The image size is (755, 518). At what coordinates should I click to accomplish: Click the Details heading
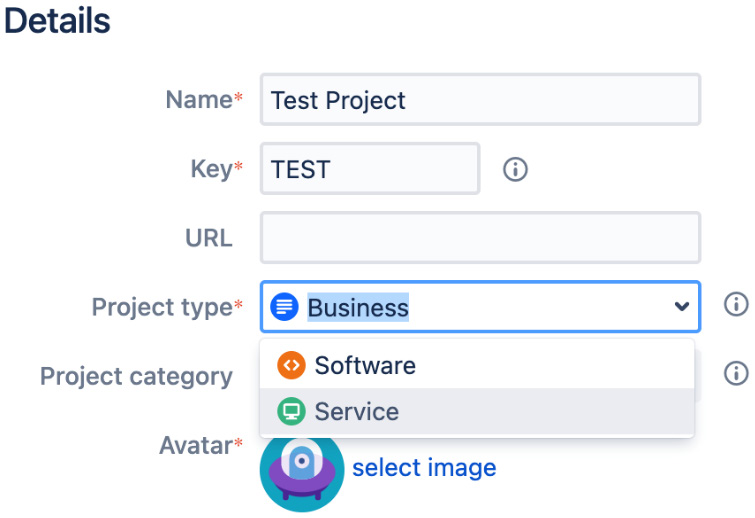(57, 21)
